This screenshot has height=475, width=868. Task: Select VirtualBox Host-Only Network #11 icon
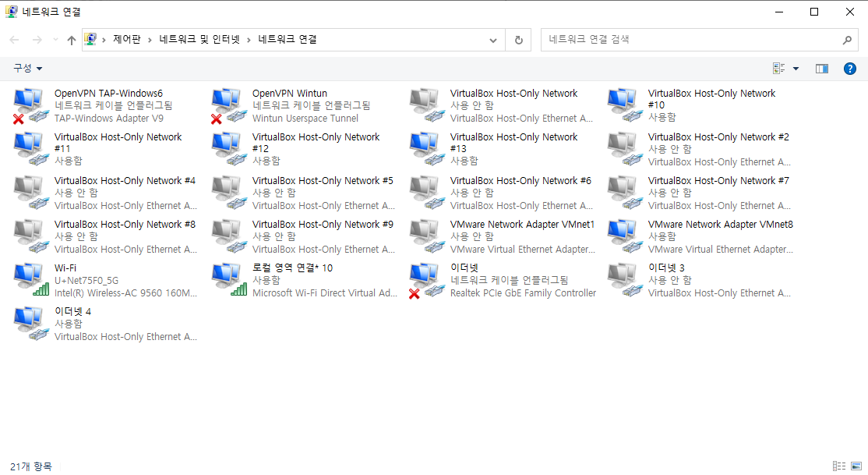point(31,149)
